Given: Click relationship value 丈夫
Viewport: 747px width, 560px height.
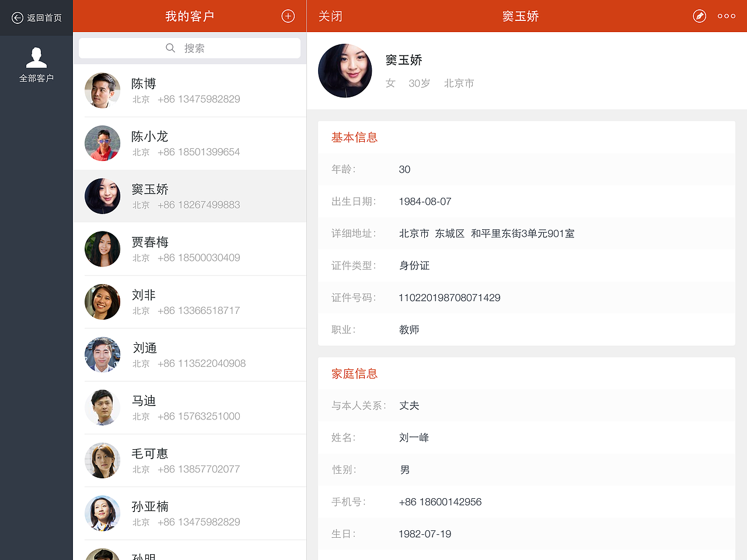Looking at the screenshot, I should pyautogui.click(x=409, y=405).
